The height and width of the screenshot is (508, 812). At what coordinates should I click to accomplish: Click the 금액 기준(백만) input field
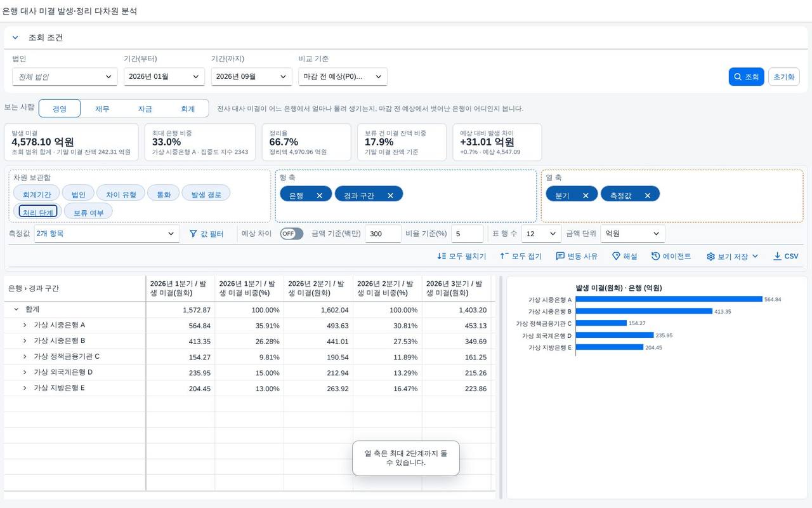[383, 234]
